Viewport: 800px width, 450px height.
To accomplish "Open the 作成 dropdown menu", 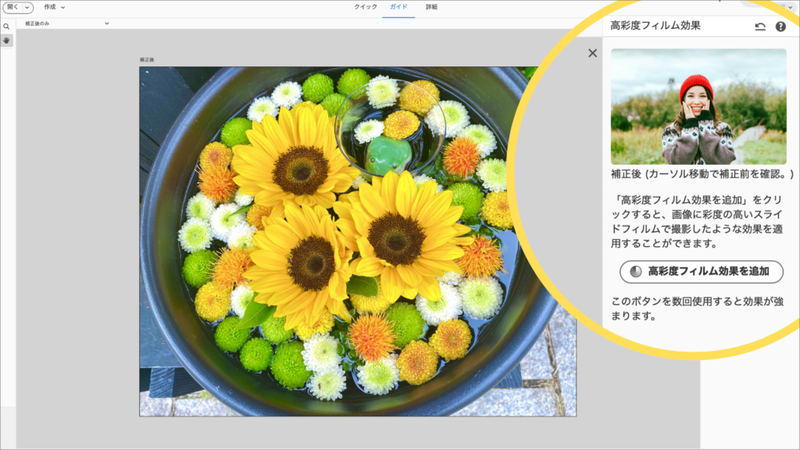I will [x=54, y=7].
